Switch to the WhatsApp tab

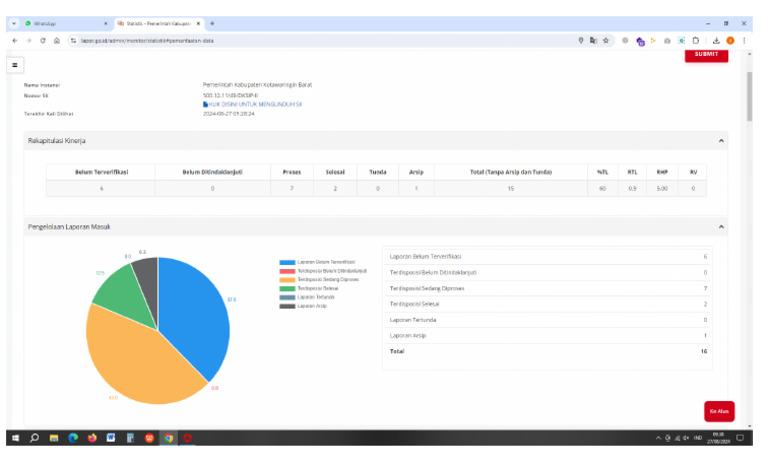pyautogui.click(x=66, y=24)
